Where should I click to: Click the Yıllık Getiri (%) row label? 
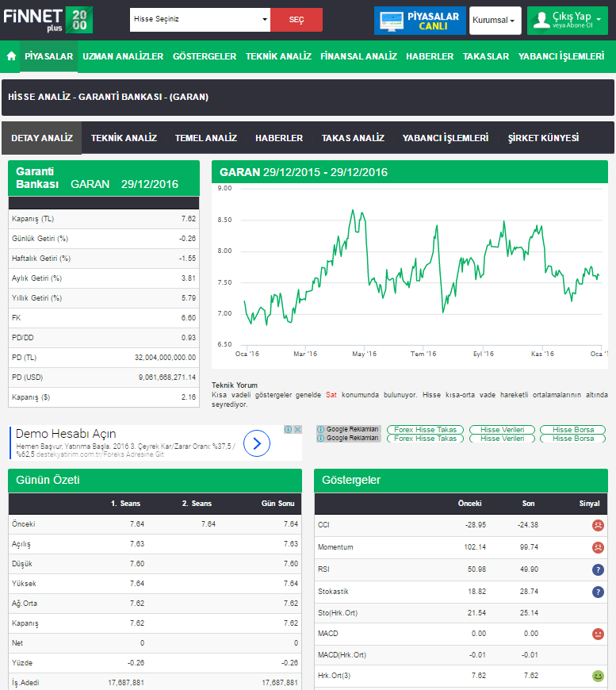click(37, 298)
